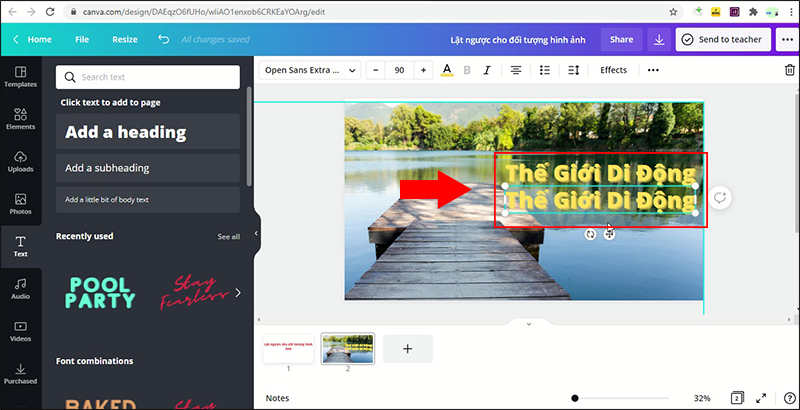The height and width of the screenshot is (410, 800).
Task: Click the rotate handle below text
Action: (x=590, y=234)
